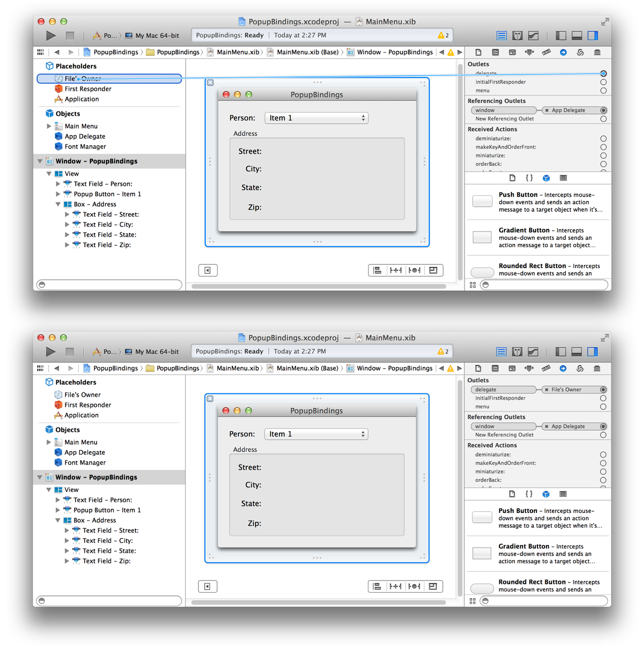This screenshot has width=644, height=652.
Task: Click warning count badge in top window
Action: pos(443,35)
